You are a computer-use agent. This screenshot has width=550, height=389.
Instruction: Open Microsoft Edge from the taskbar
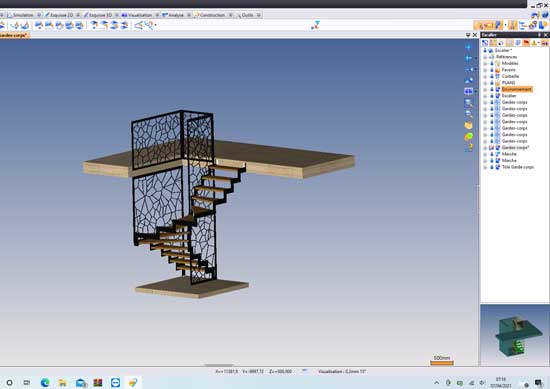(x=45, y=382)
